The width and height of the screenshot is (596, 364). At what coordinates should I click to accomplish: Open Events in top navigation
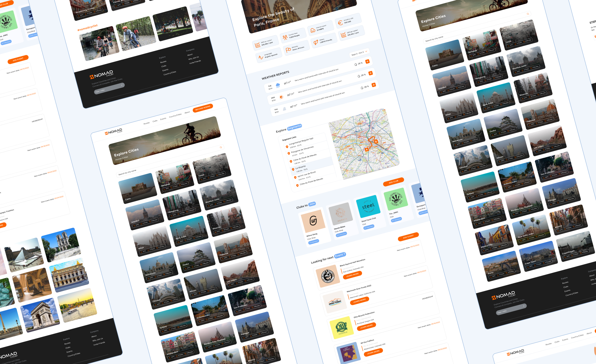tap(163, 119)
